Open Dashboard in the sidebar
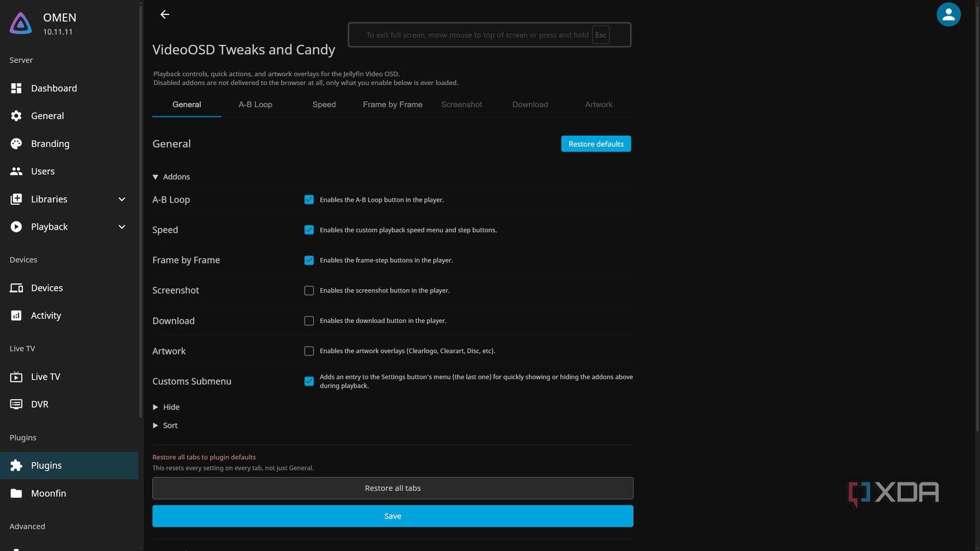This screenshot has height=551, width=980. tap(69, 88)
